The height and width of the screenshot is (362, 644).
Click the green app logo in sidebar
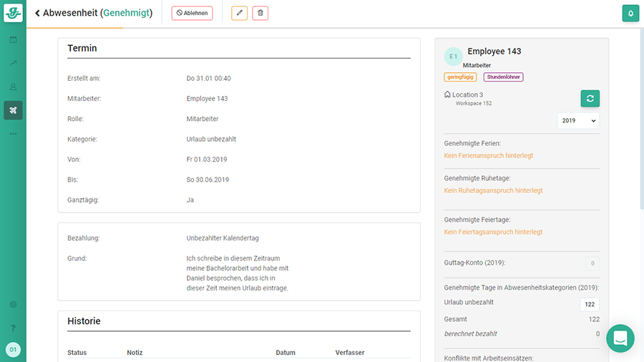(13, 13)
